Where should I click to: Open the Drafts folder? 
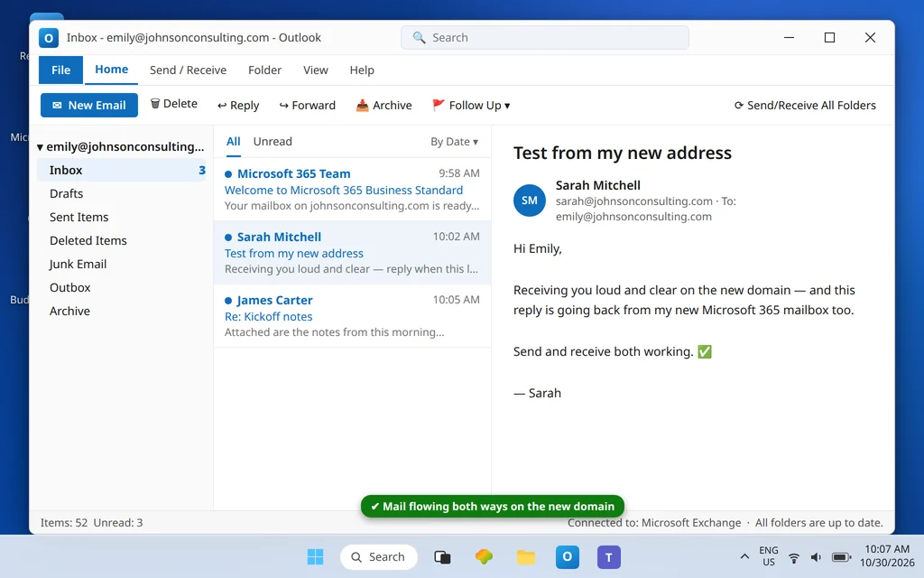(122, 193)
